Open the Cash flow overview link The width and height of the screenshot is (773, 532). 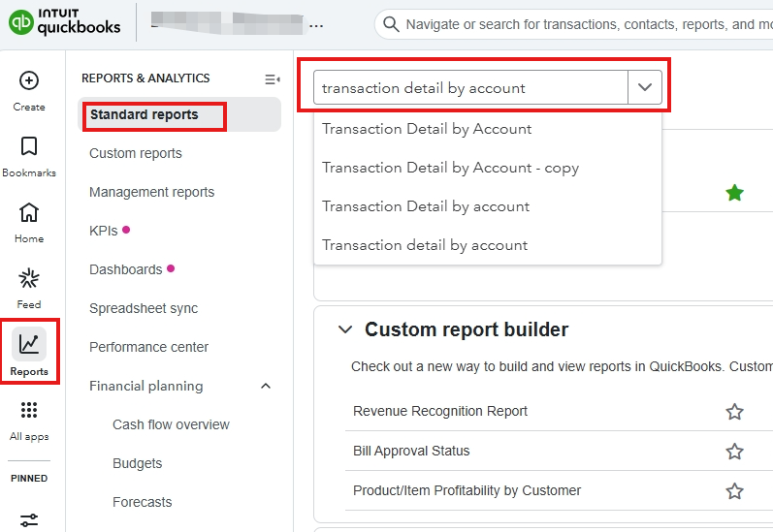pyautogui.click(x=171, y=424)
